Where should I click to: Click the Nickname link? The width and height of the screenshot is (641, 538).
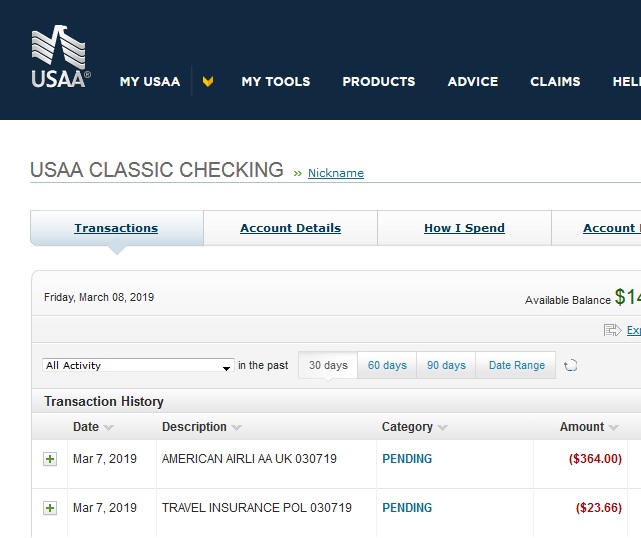pyautogui.click(x=336, y=173)
